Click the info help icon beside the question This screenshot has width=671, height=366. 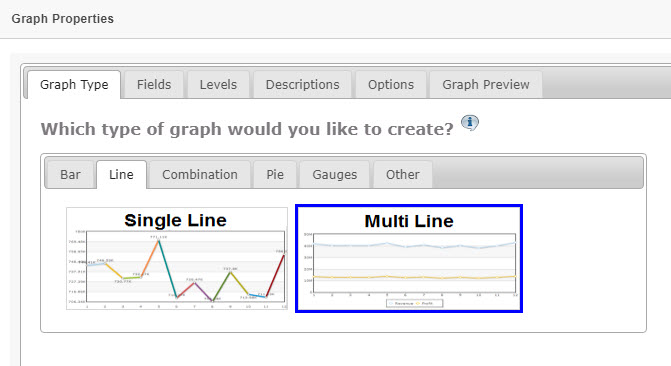point(470,123)
